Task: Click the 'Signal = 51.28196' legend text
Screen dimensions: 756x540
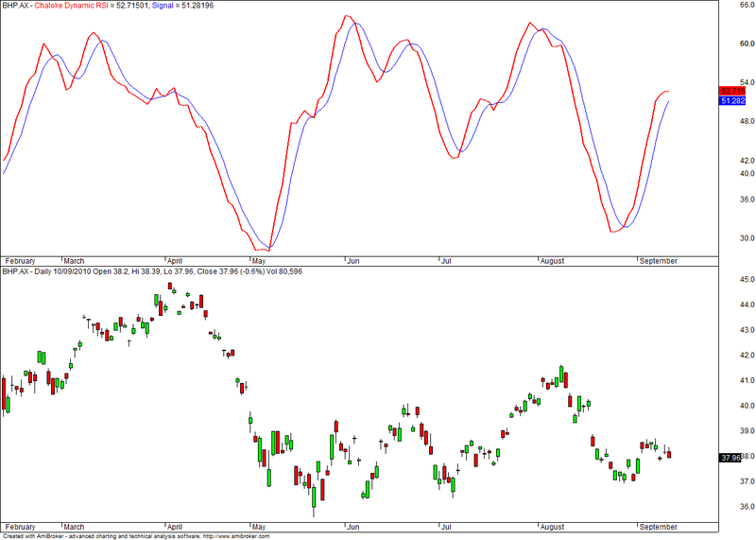Action: tap(182, 6)
